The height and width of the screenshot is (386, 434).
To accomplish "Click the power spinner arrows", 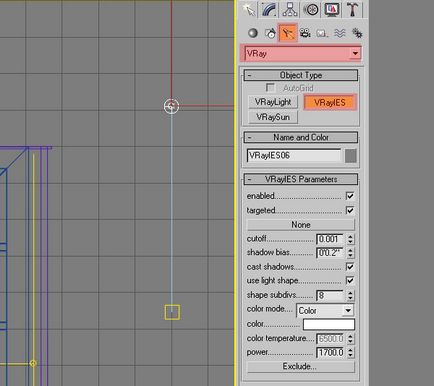I will coord(350,352).
